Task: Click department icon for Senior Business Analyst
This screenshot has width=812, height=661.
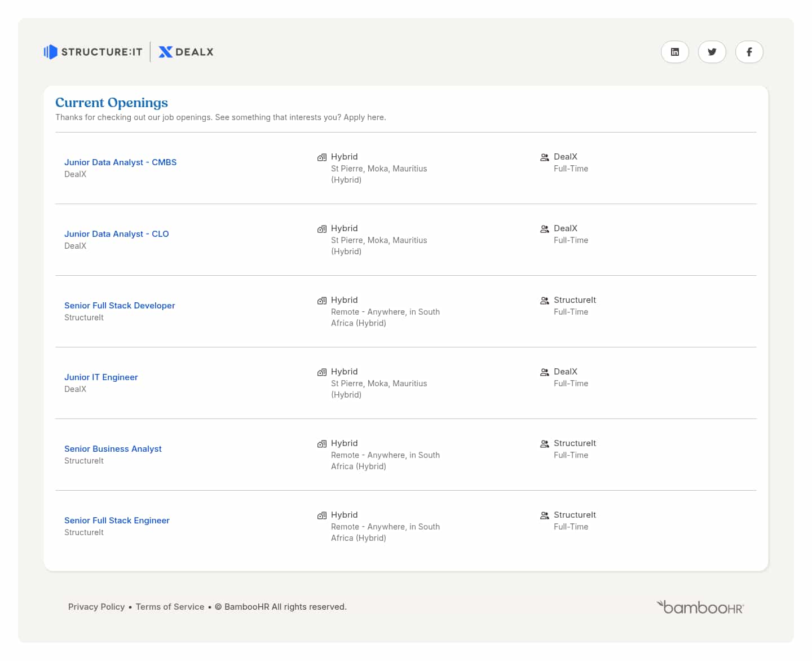Action: pos(545,444)
